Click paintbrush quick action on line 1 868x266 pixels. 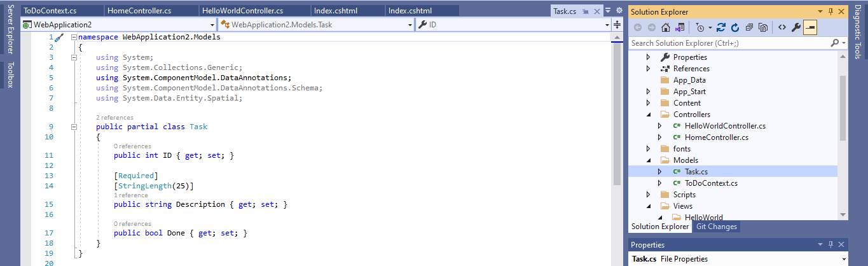point(59,38)
